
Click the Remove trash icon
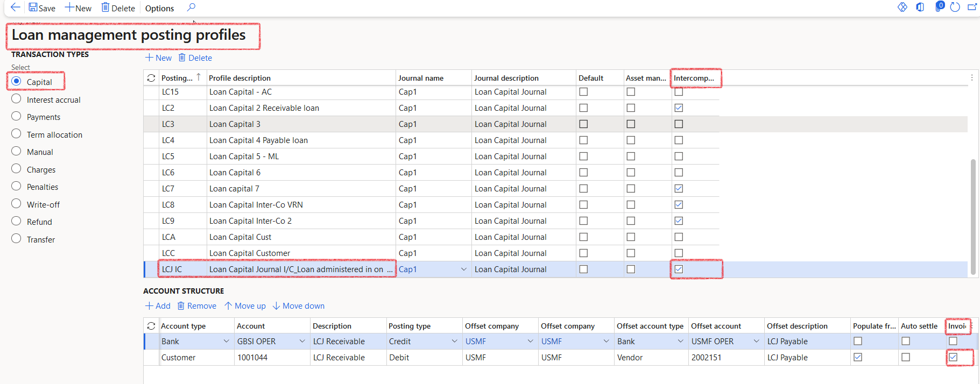tap(181, 305)
